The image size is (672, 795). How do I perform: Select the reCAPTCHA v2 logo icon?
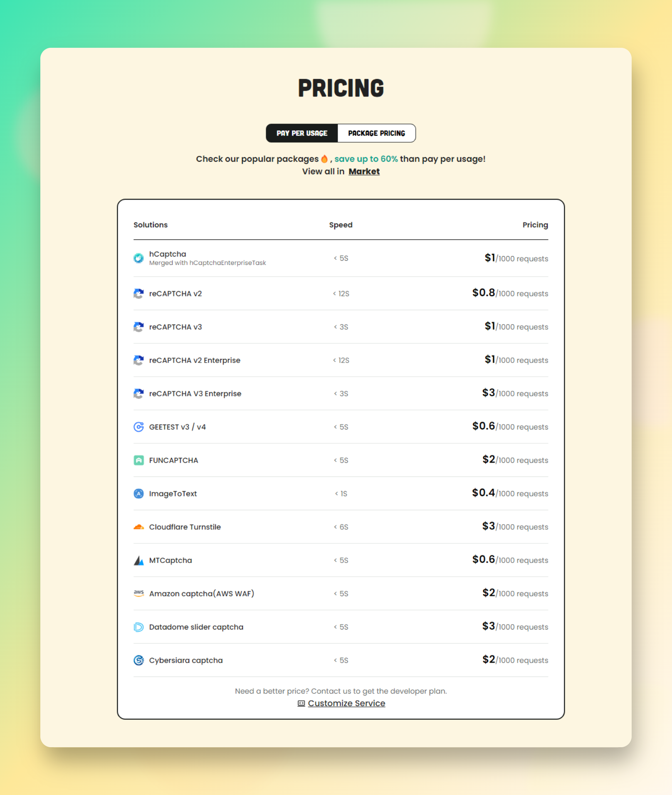[x=138, y=293]
